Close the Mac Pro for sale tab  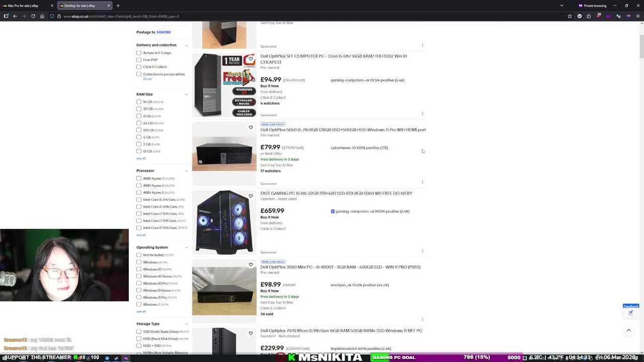[52, 6]
